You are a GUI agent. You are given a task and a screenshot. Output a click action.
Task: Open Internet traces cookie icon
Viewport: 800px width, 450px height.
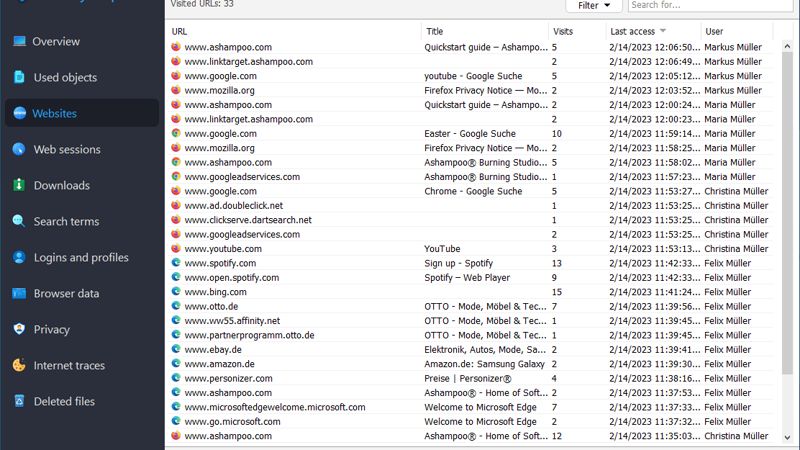[x=19, y=365]
